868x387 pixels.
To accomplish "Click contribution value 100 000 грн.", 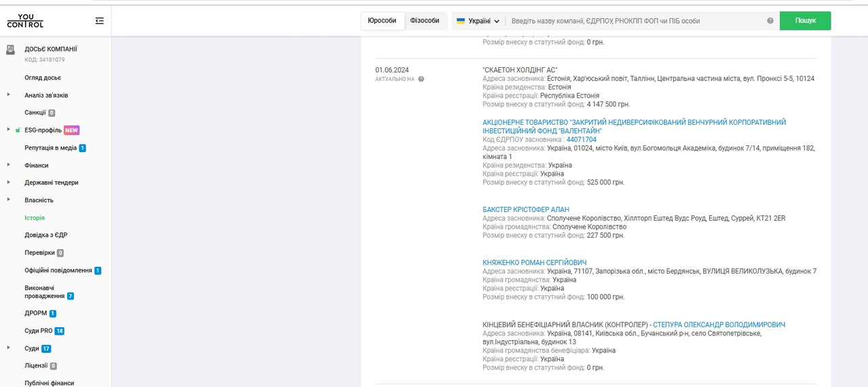I will point(605,297).
